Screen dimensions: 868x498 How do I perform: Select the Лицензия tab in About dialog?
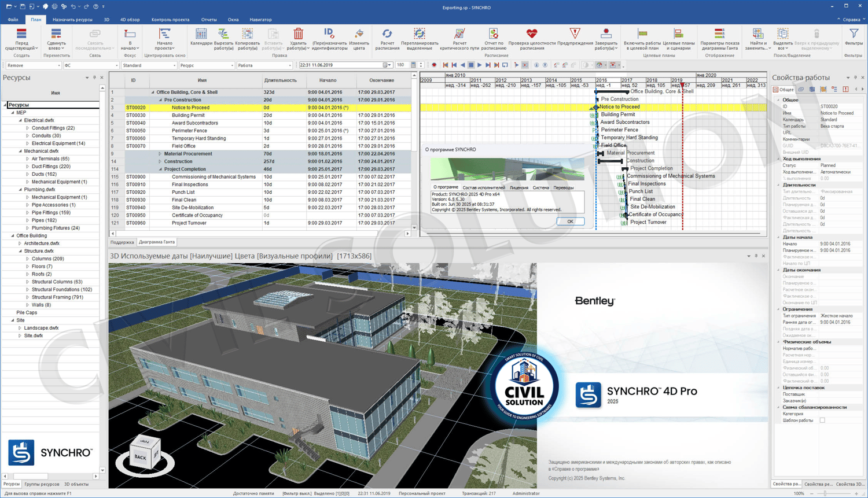coord(518,188)
